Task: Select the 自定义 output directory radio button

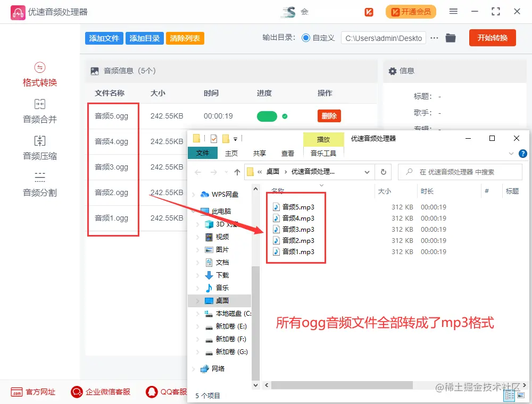Action: coord(306,38)
